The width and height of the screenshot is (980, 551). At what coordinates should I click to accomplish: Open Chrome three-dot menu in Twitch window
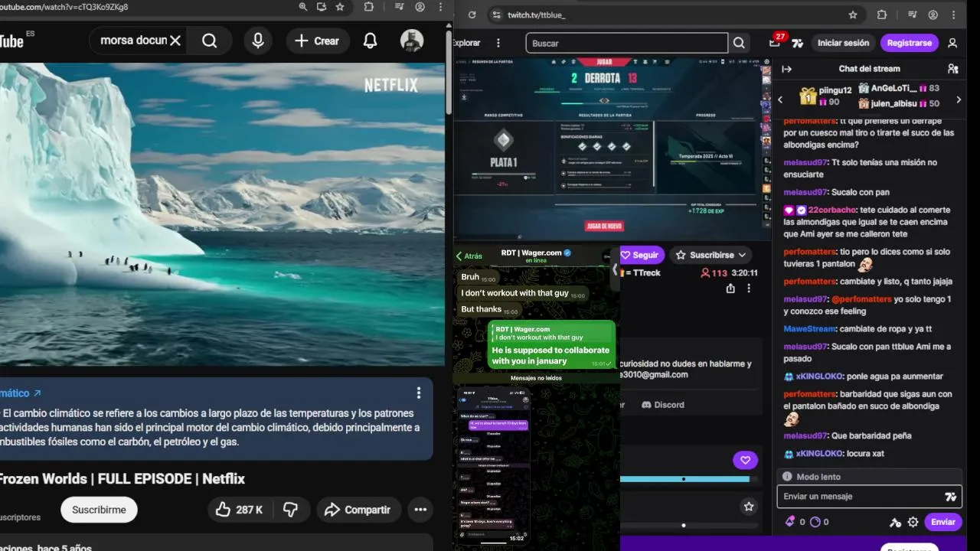click(954, 15)
